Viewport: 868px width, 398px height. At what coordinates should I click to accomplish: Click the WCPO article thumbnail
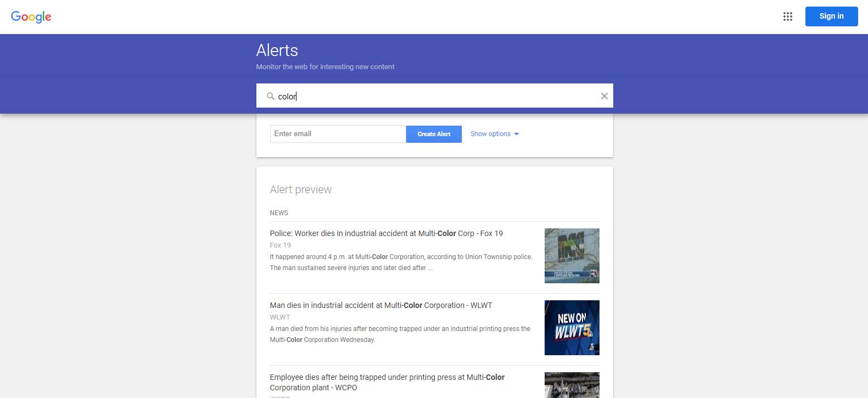point(572,385)
